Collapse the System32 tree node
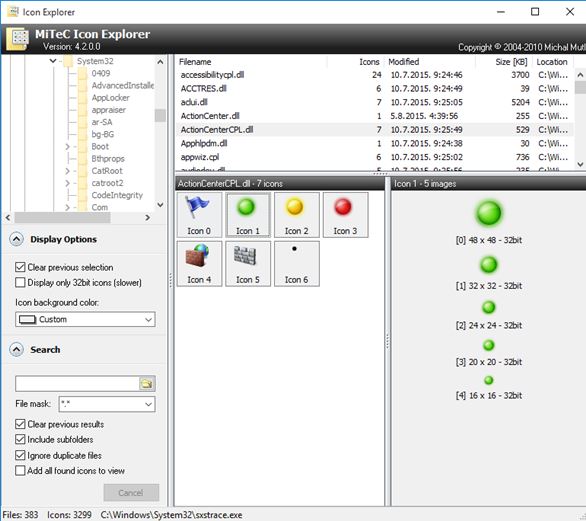586x521 pixels. 53,61
